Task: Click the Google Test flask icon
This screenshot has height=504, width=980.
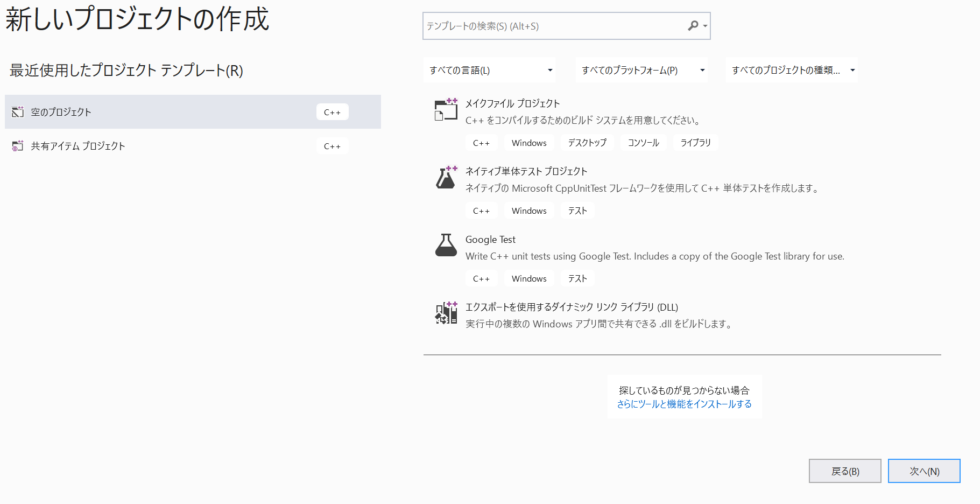Action: (446, 245)
